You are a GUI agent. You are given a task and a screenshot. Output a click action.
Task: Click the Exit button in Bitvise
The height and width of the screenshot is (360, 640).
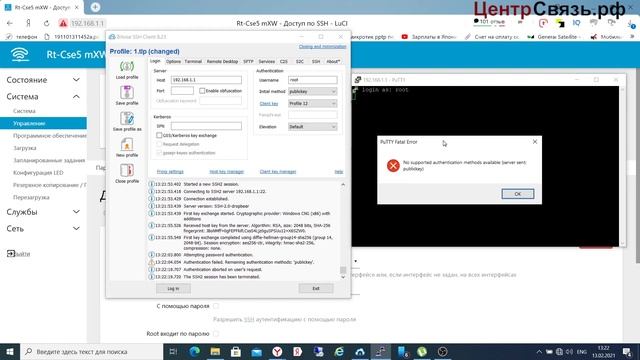click(316, 288)
